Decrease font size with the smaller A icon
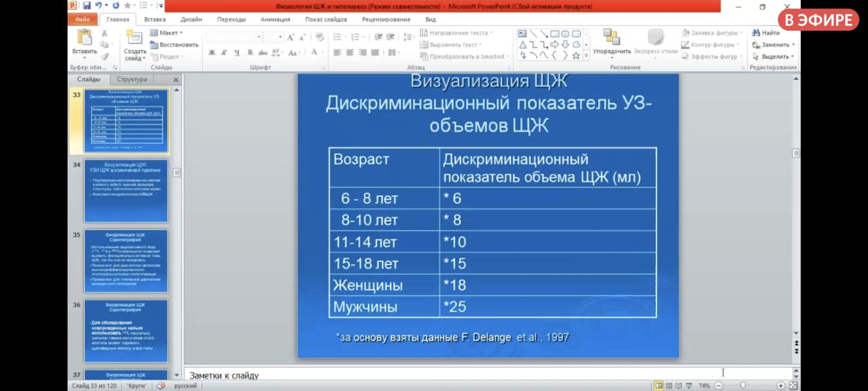Screen dimensions: 868x391 click(x=303, y=38)
